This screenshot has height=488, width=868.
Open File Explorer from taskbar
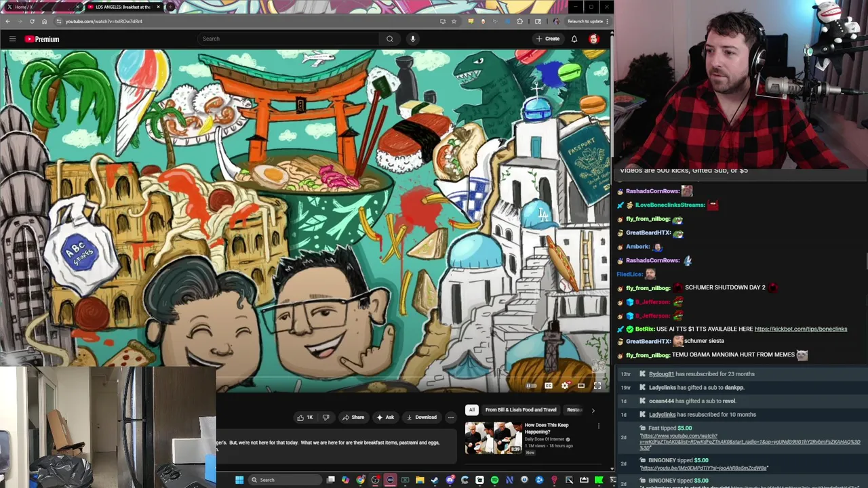420,480
